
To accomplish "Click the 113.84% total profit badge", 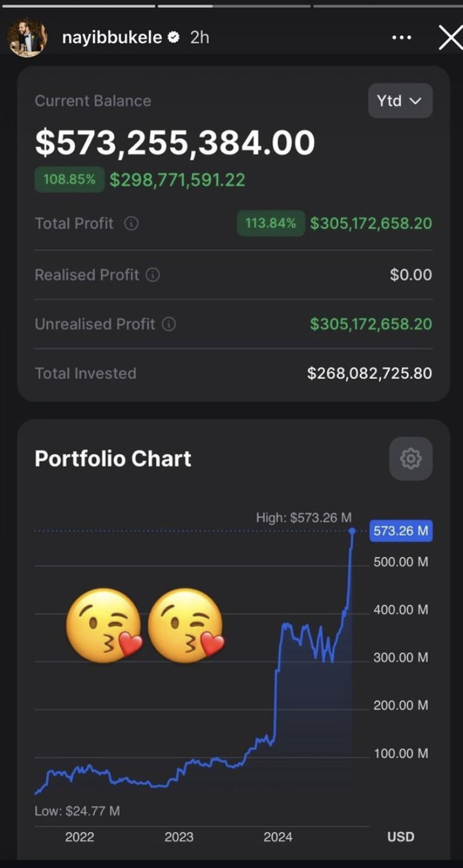I will coord(271,223).
